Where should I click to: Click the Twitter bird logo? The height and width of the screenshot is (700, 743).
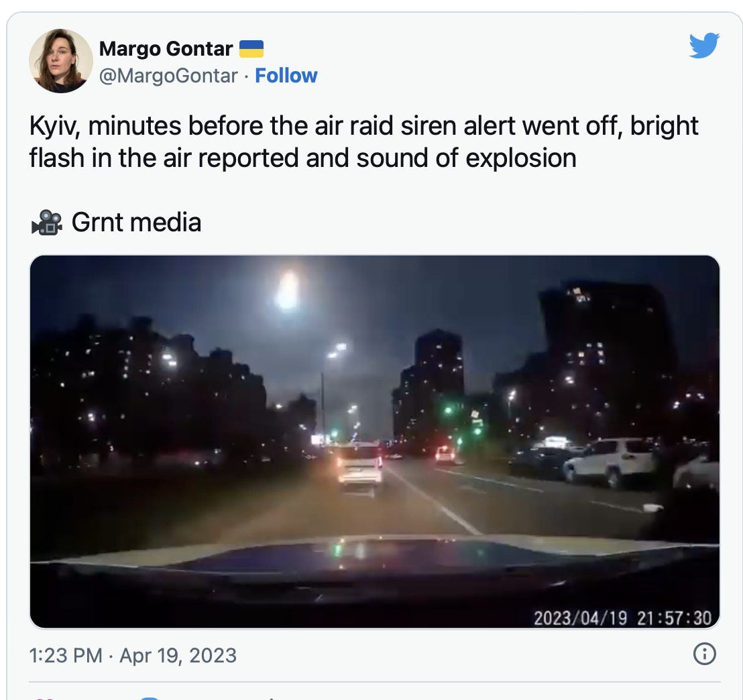tap(704, 46)
